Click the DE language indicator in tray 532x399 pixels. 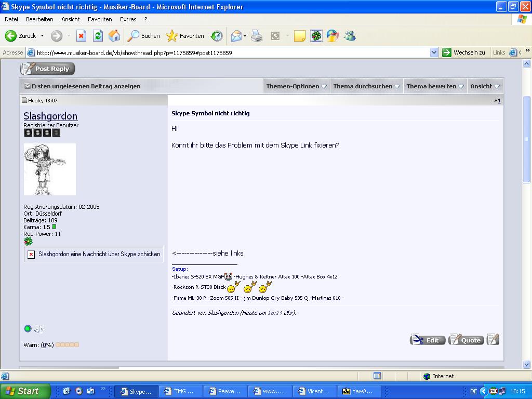tap(474, 391)
